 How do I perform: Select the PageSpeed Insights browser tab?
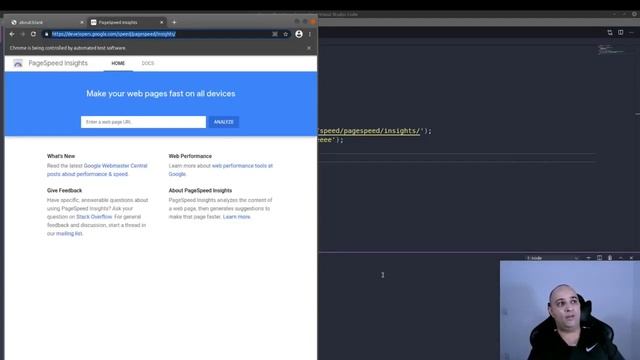pyautogui.click(x=126, y=22)
